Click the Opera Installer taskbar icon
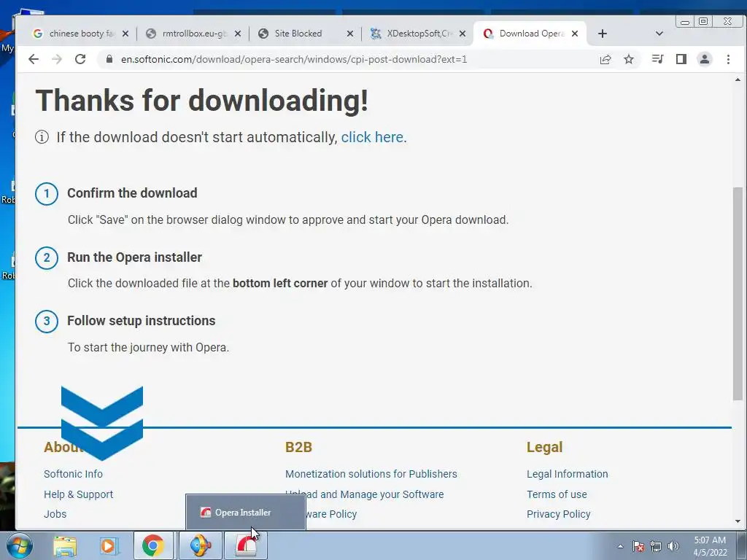 [246, 546]
